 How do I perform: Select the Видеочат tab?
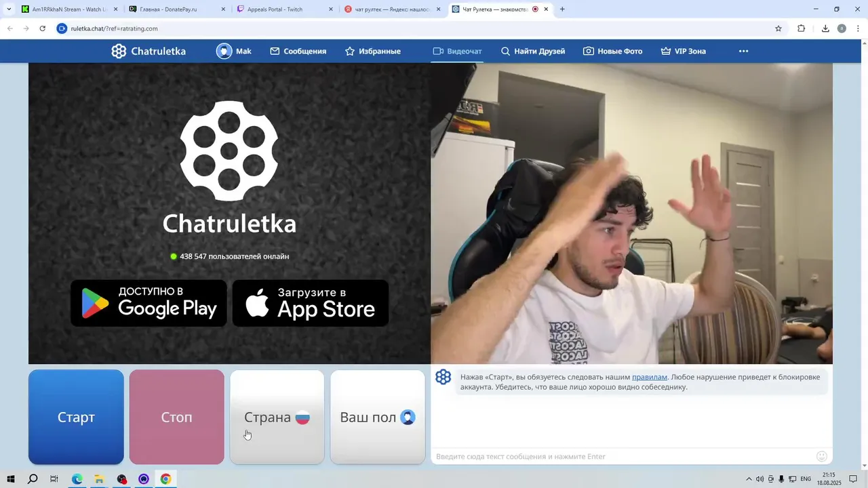[457, 51]
